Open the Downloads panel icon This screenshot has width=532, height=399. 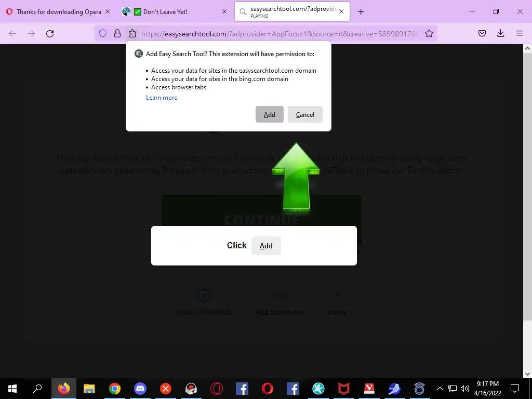tap(500, 33)
